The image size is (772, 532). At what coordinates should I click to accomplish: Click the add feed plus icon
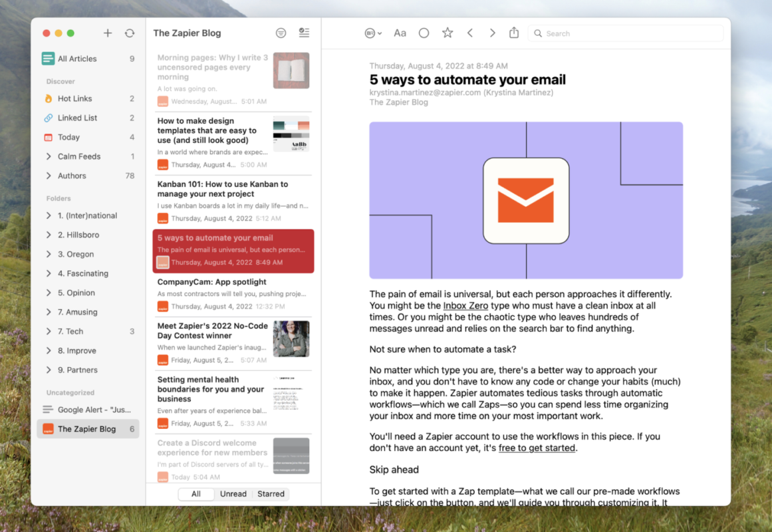click(x=107, y=33)
